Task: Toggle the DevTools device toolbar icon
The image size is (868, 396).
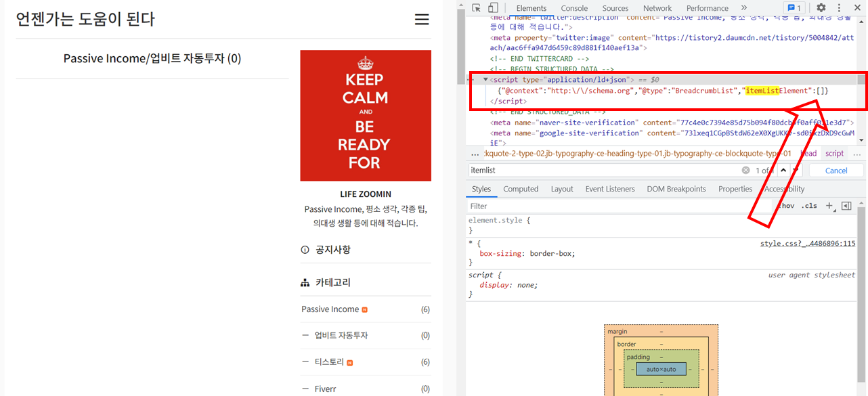Action: click(x=494, y=8)
